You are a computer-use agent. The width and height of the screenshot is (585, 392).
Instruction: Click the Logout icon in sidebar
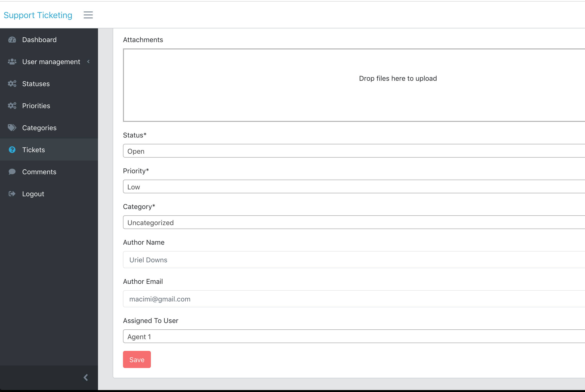[x=12, y=193]
